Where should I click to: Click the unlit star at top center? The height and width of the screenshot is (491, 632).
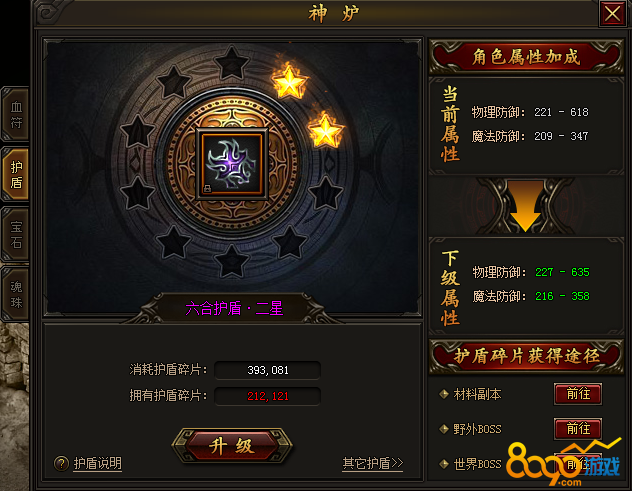tap(231, 64)
